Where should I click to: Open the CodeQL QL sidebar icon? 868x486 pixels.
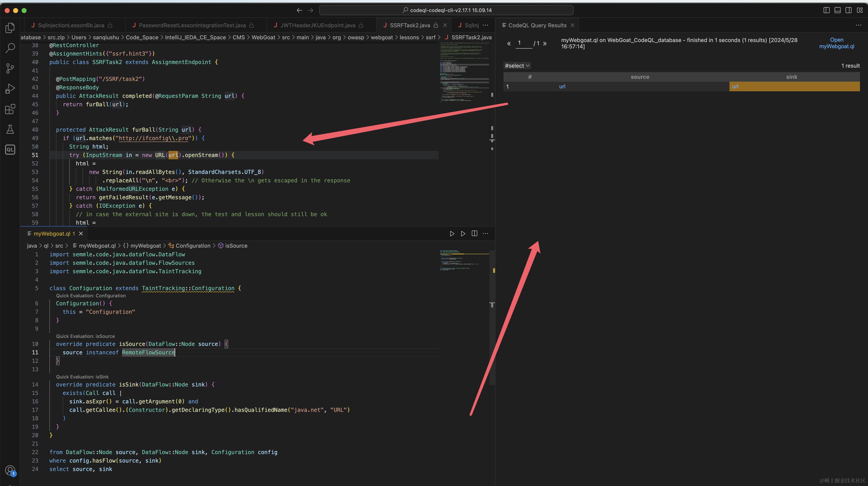[x=10, y=150]
